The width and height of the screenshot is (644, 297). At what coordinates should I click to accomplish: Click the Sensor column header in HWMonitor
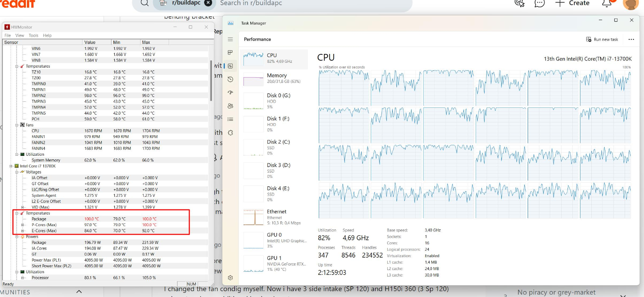pos(42,42)
